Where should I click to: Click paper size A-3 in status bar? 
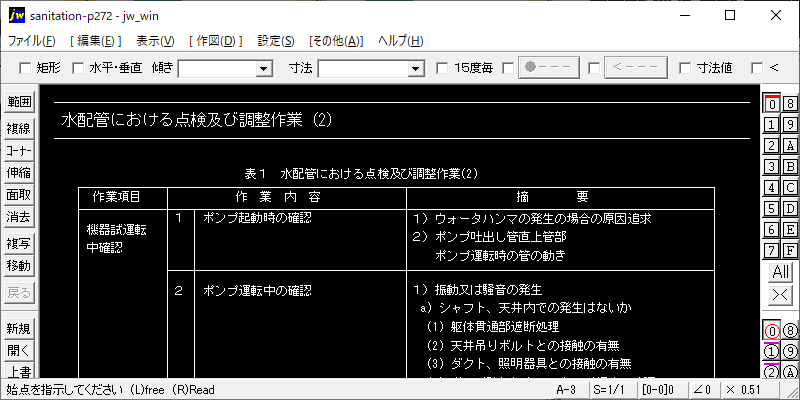point(570,390)
